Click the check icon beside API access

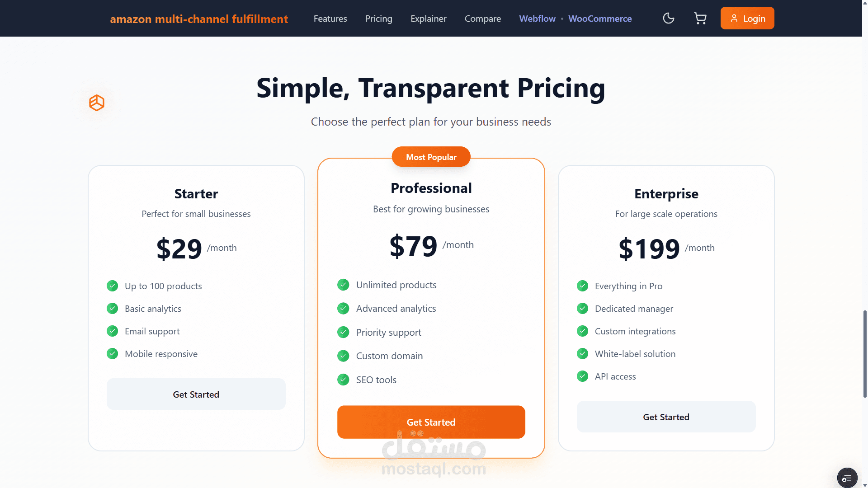click(x=582, y=376)
